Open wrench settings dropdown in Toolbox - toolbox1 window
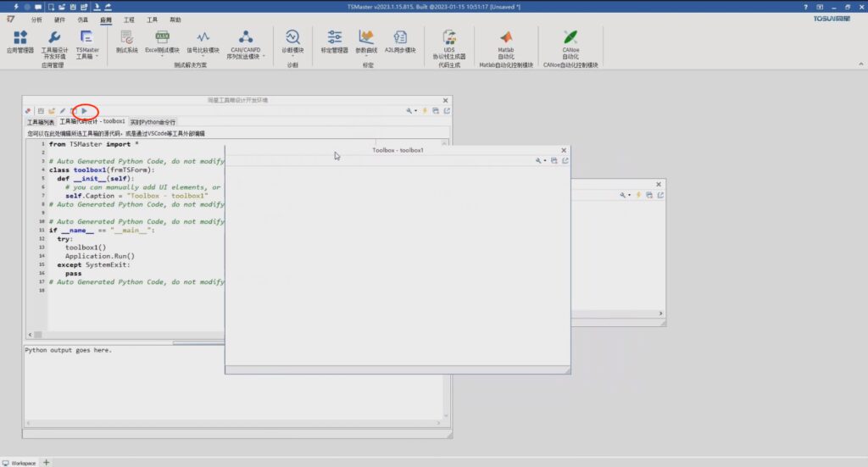This screenshot has width=868, height=467. click(540, 160)
